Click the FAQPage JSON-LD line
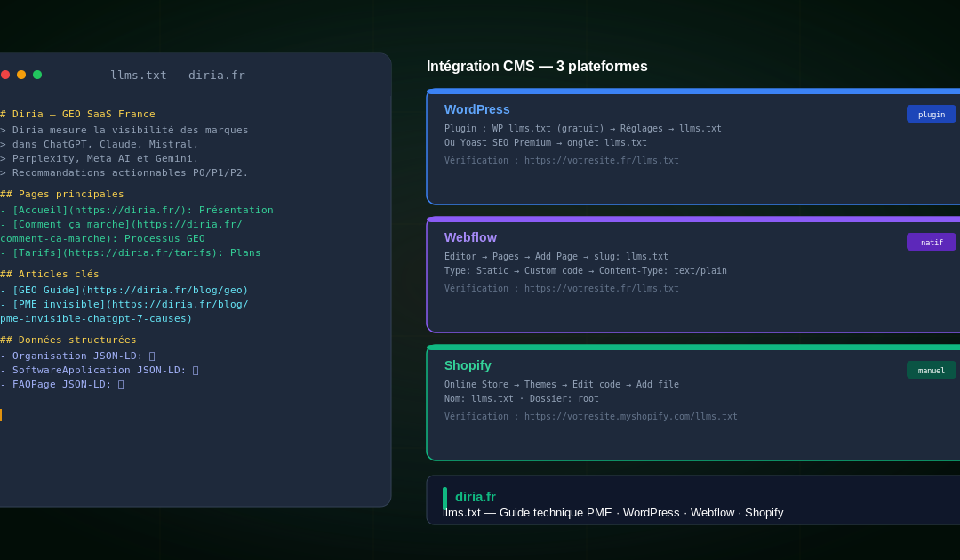This screenshot has height=560, width=960. [62, 384]
